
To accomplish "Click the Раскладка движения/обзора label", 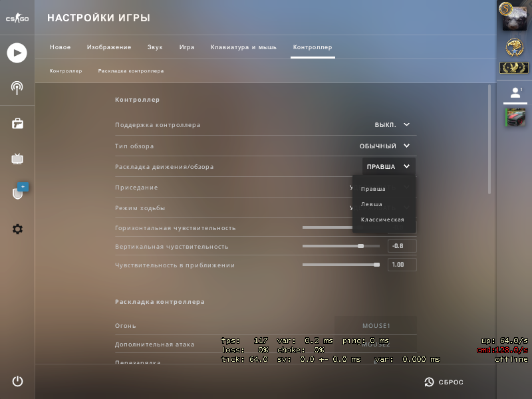I will [x=164, y=167].
